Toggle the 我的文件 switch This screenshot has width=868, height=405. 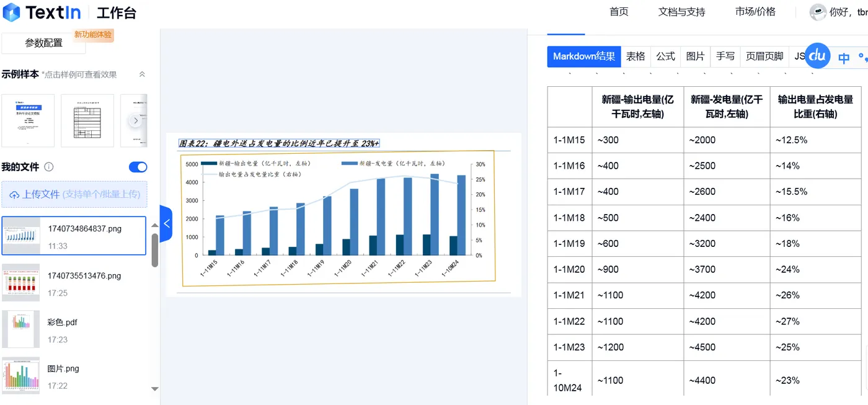(x=138, y=167)
